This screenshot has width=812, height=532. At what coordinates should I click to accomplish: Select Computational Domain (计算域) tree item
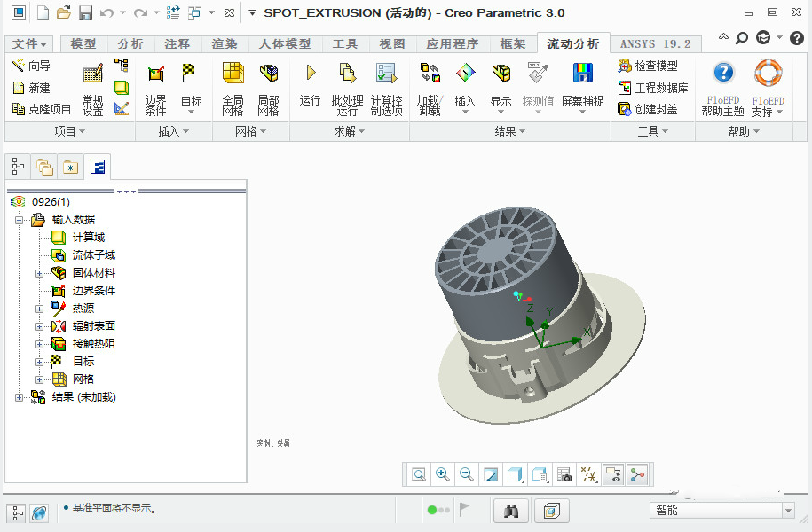[88, 238]
